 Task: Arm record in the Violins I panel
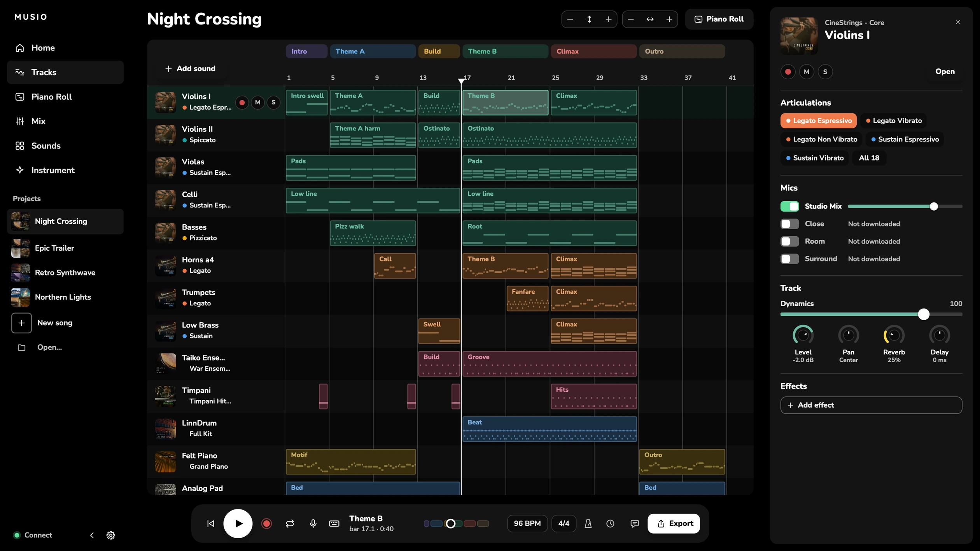pos(788,71)
